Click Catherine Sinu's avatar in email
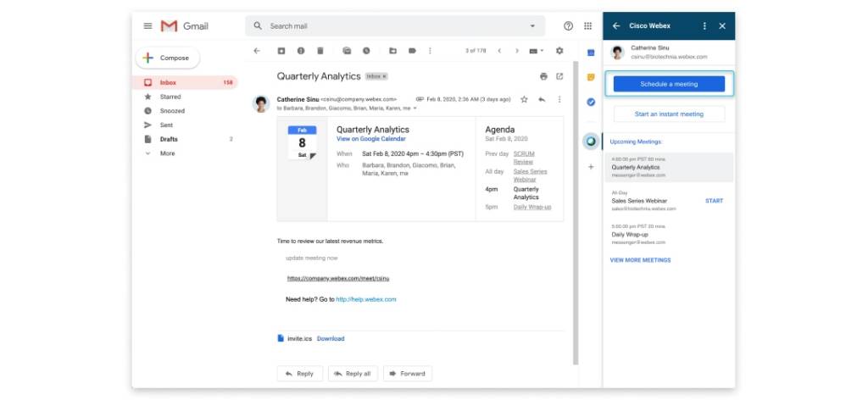868x400 pixels. (x=261, y=103)
